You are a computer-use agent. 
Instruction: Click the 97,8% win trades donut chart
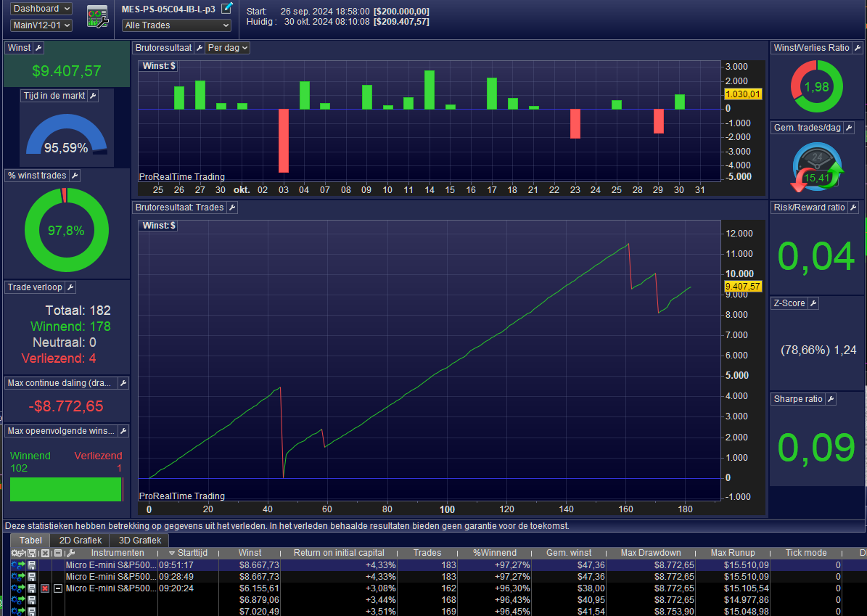pyautogui.click(x=66, y=230)
